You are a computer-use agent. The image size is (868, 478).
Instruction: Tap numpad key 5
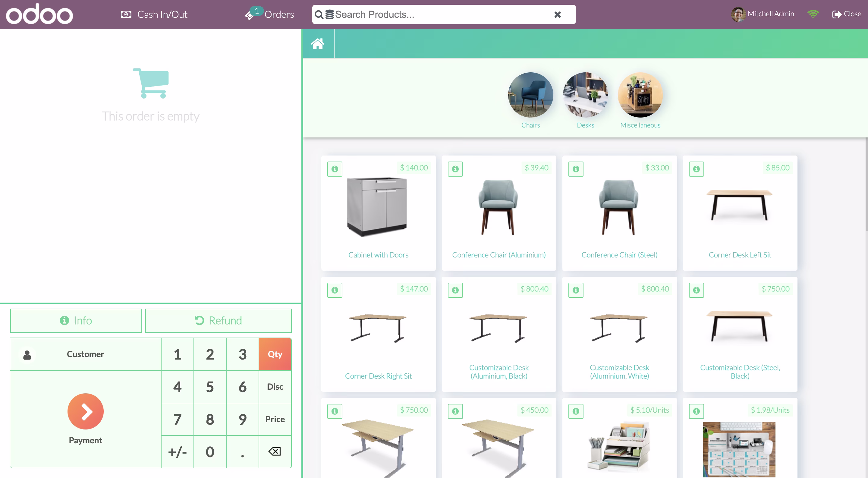(x=210, y=387)
